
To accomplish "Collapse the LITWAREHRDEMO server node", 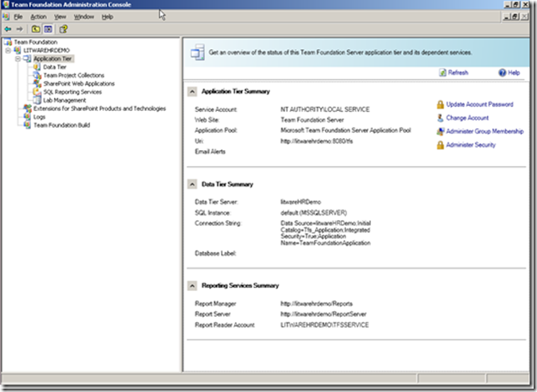I will [8, 50].
